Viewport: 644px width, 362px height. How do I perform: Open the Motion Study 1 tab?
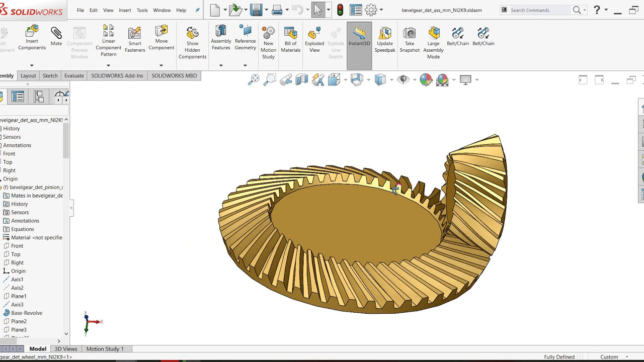tap(105, 349)
